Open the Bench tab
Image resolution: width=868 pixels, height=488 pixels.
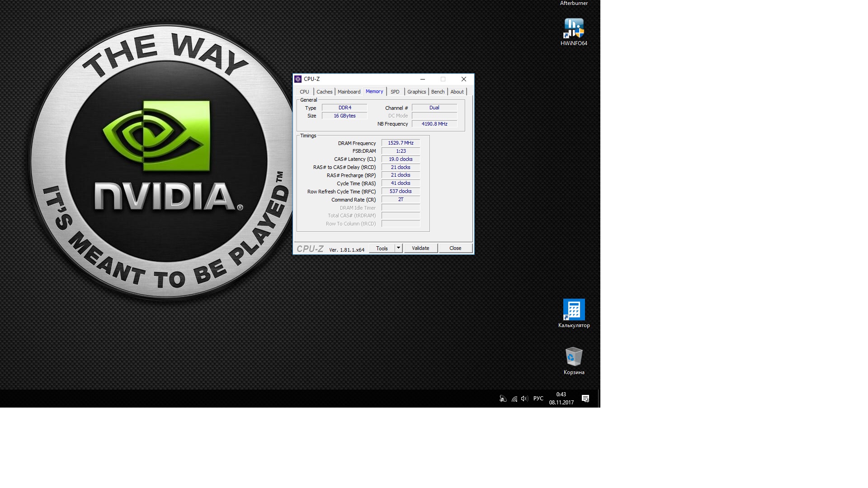(x=438, y=92)
